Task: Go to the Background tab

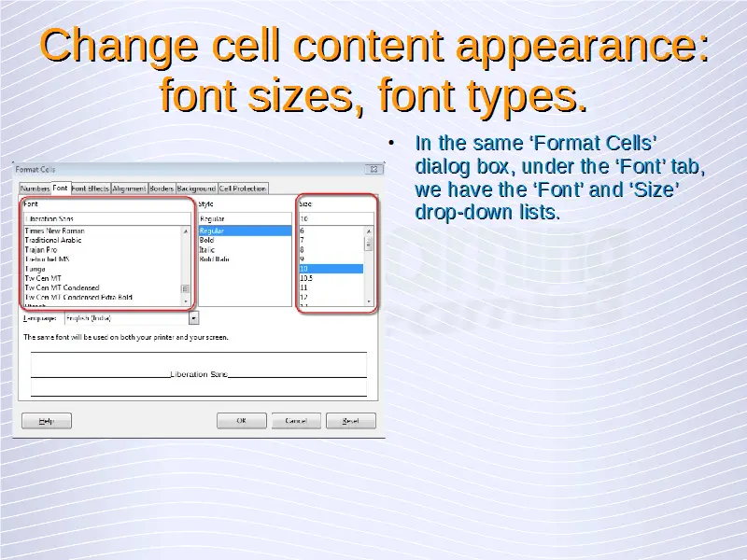Action: [196, 189]
